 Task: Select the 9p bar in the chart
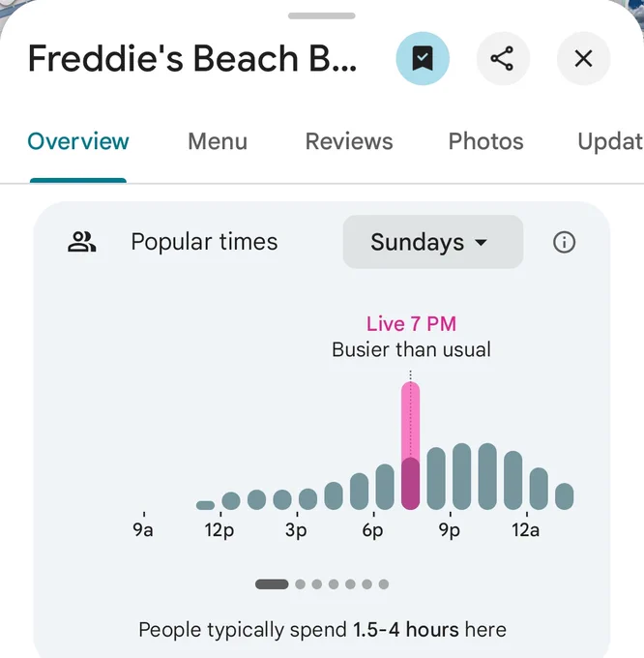pyautogui.click(x=461, y=476)
